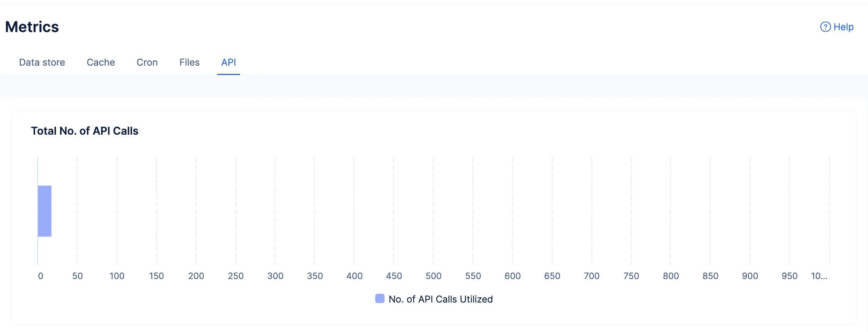Click the 500 axis label

[434, 276]
